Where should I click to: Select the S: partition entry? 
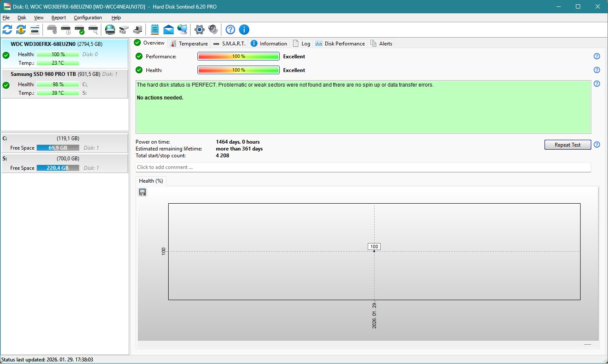[65, 163]
